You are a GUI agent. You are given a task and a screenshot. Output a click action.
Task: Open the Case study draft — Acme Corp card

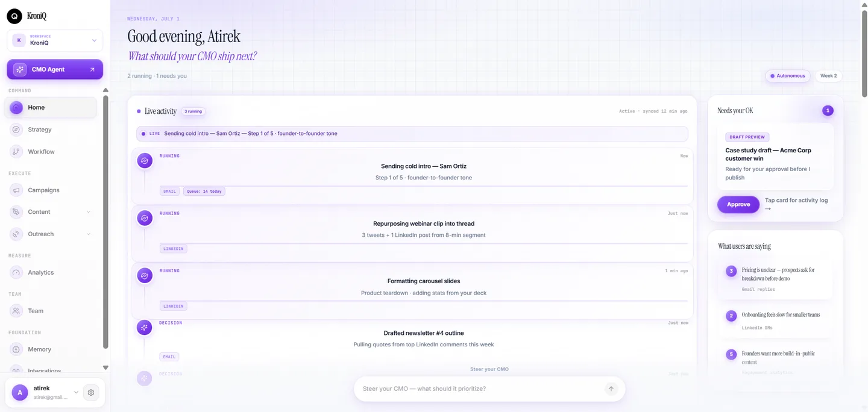[775, 157]
